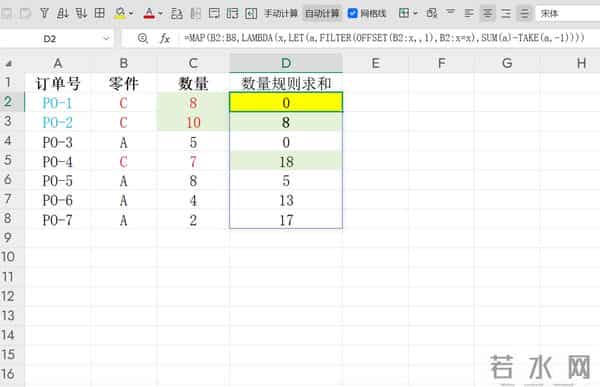Viewport: 600px width, 387px height.
Task: Click the select-all corner triangle
Action: pyautogui.click(x=8, y=63)
